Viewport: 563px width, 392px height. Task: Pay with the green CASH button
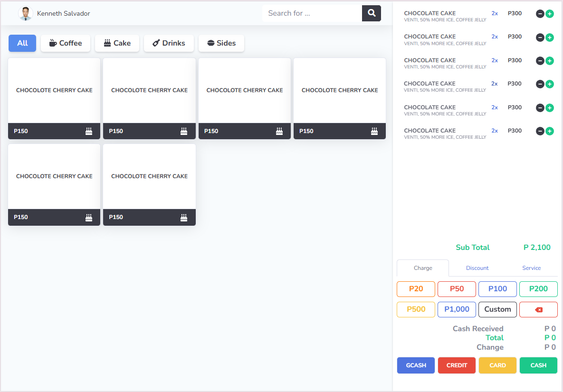[538, 365]
